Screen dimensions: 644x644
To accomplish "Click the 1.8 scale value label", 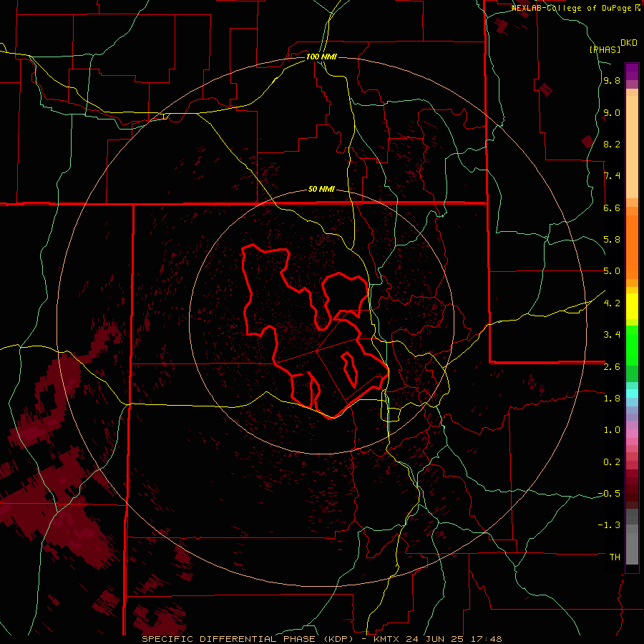I will (x=612, y=399).
